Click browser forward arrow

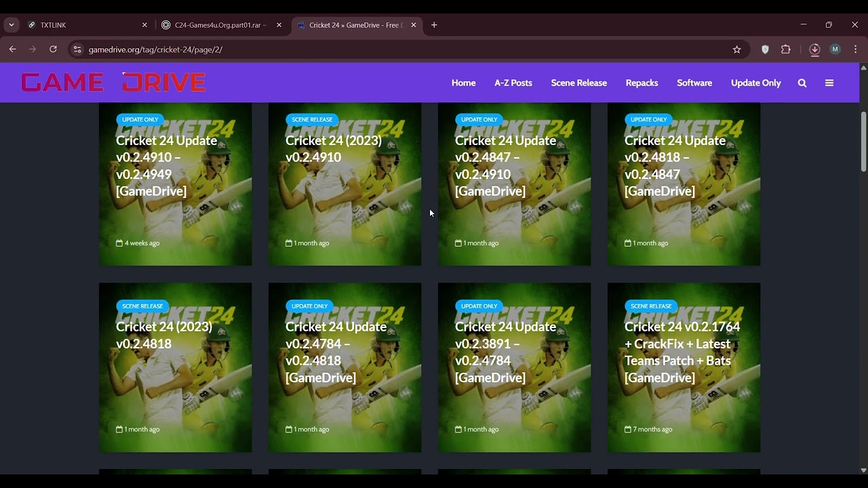[x=33, y=49]
